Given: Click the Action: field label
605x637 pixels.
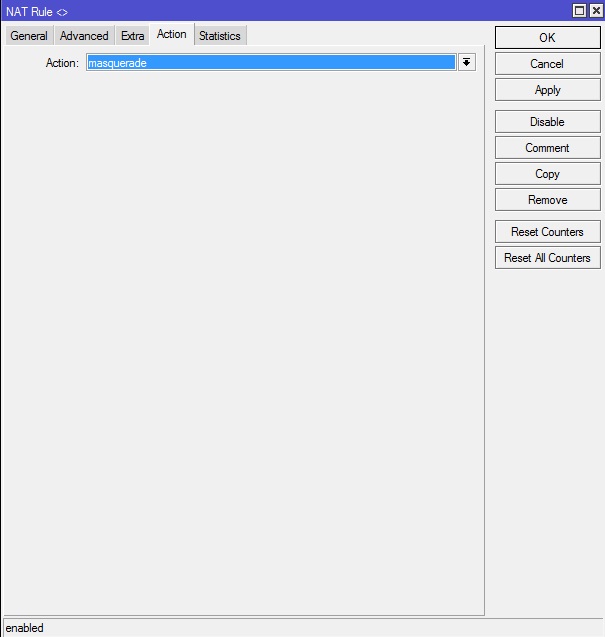Looking at the screenshot, I should (62, 63).
